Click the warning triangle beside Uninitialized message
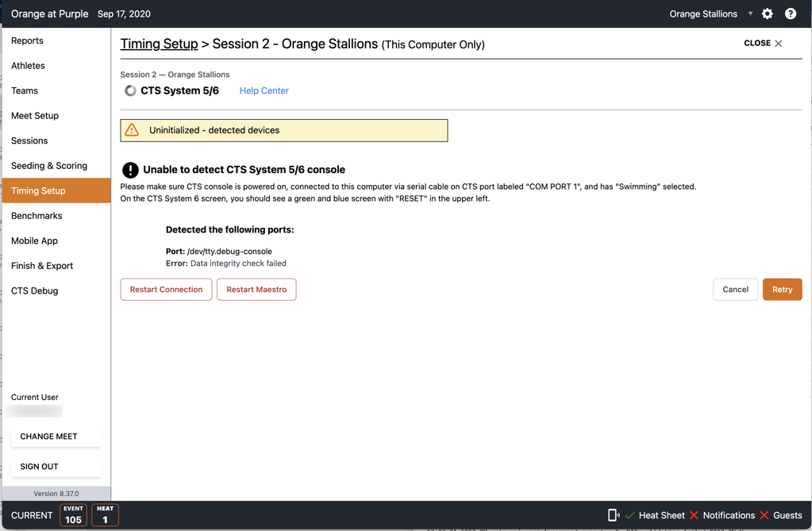Viewport: 812px width, 531px height. click(132, 130)
